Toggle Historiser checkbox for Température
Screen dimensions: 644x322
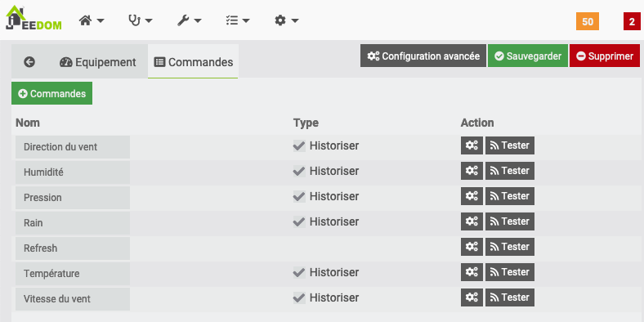(299, 272)
